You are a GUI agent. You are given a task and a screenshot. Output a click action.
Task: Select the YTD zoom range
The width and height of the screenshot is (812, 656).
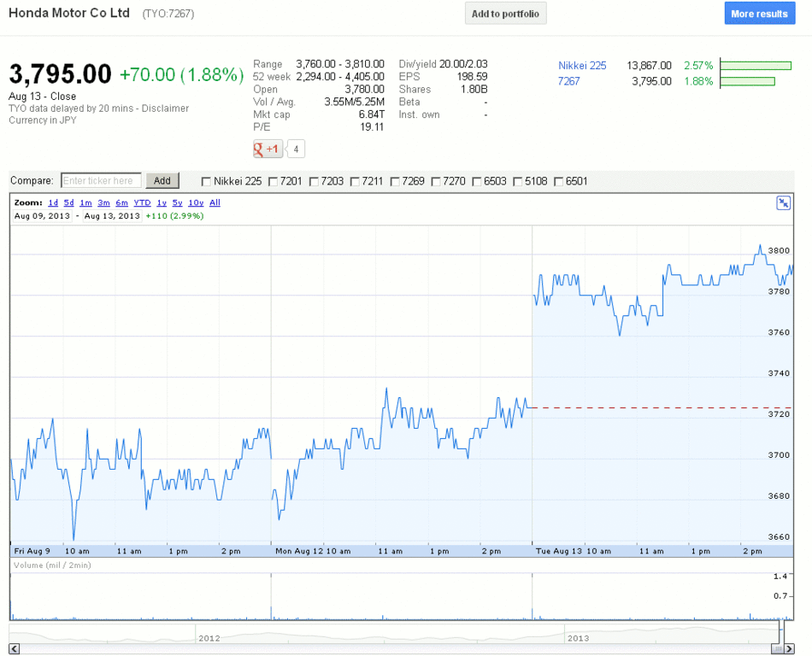(143, 202)
